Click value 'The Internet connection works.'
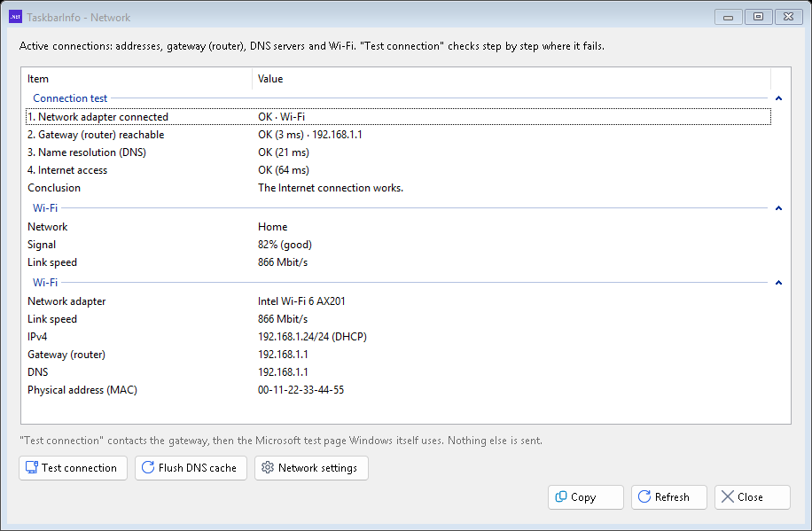Screen dimensions: 812x531 [x=331, y=188]
